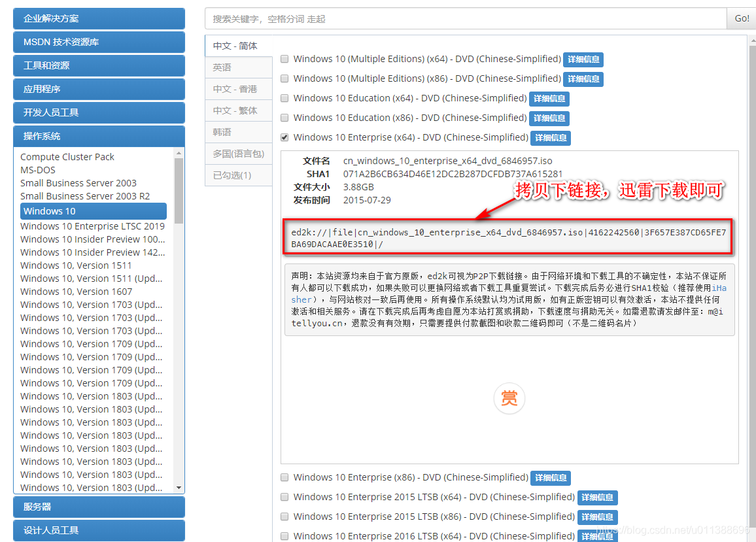Select MS-DOS in the OS list
This screenshot has width=756, height=542.
click(x=38, y=170)
